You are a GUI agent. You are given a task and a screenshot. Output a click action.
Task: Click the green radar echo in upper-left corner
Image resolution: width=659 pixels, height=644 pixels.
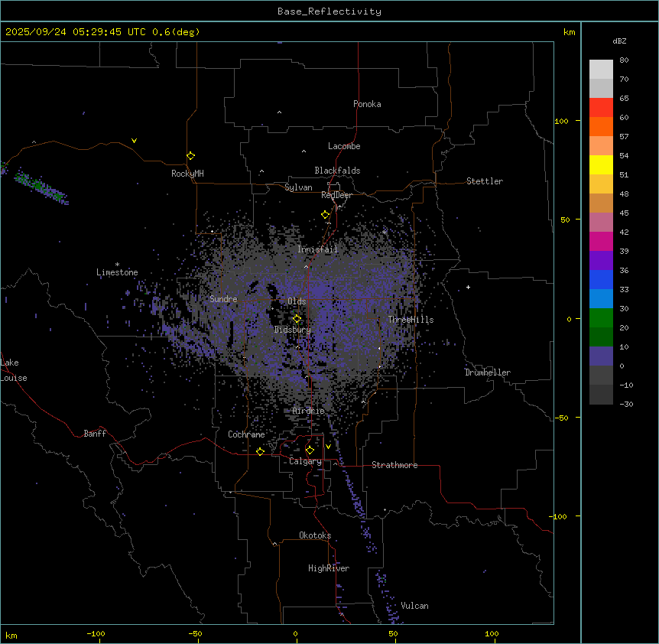click(38, 185)
